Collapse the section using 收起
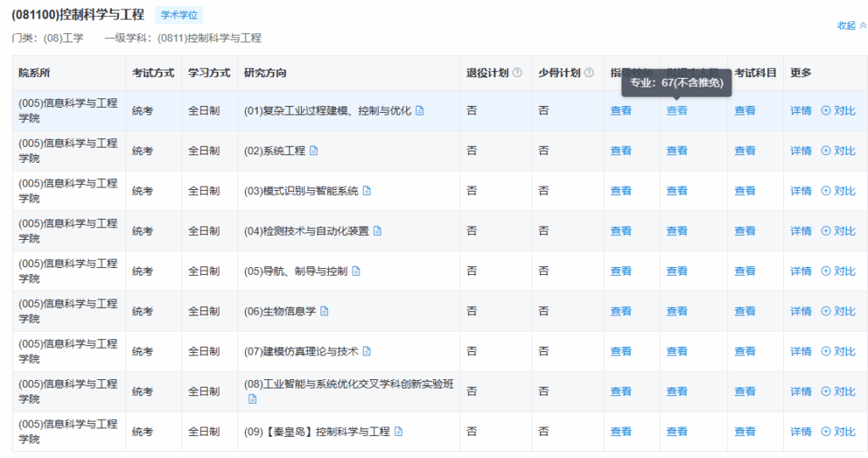868x458 pixels. click(x=851, y=25)
